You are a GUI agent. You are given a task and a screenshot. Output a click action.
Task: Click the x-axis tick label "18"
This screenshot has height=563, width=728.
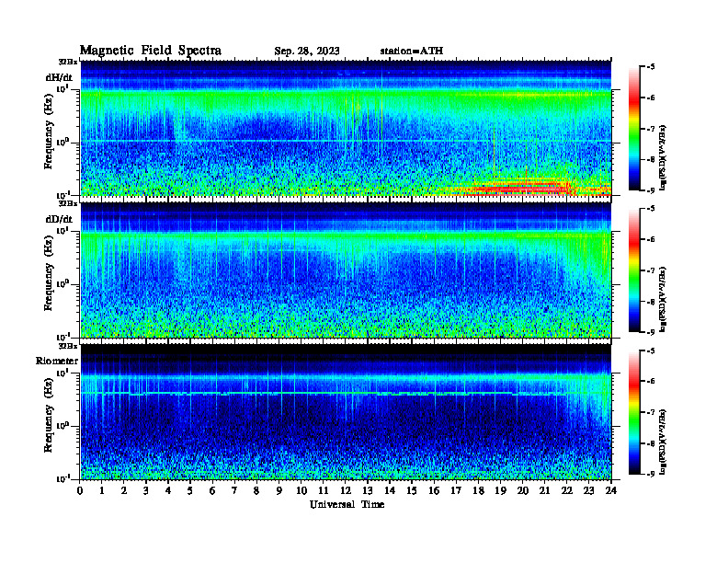point(478,490)
